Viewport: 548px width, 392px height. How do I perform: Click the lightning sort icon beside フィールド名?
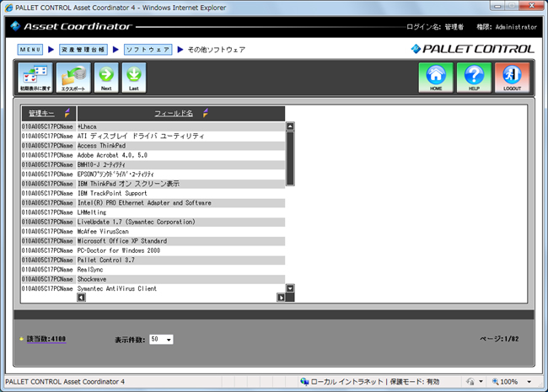pos(206,113)
